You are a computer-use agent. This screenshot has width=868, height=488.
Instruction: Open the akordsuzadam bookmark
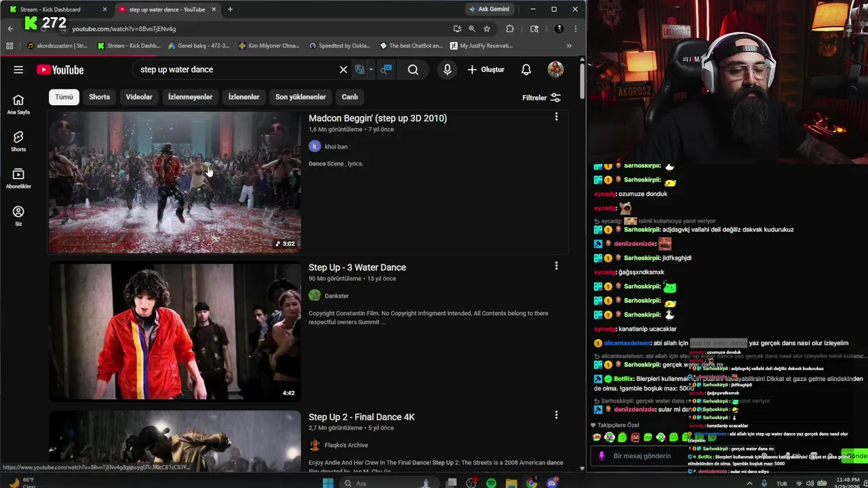click(x=57, y=46)
